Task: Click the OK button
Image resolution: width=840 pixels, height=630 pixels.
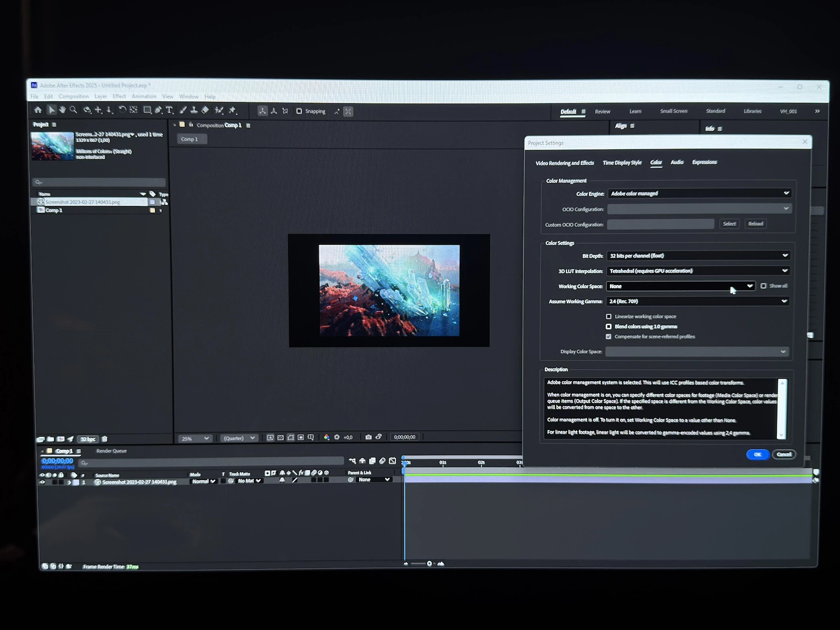Action: [x=757, y=454]
